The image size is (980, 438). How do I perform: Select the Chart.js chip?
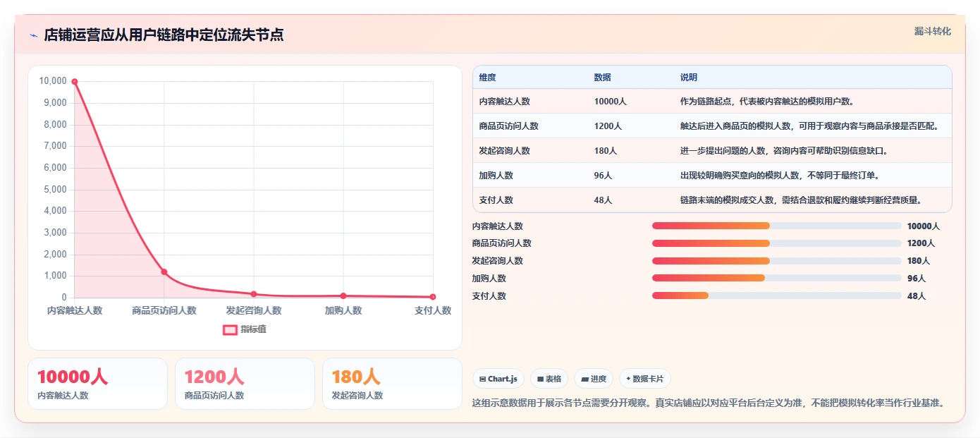(x=498, y=379)
